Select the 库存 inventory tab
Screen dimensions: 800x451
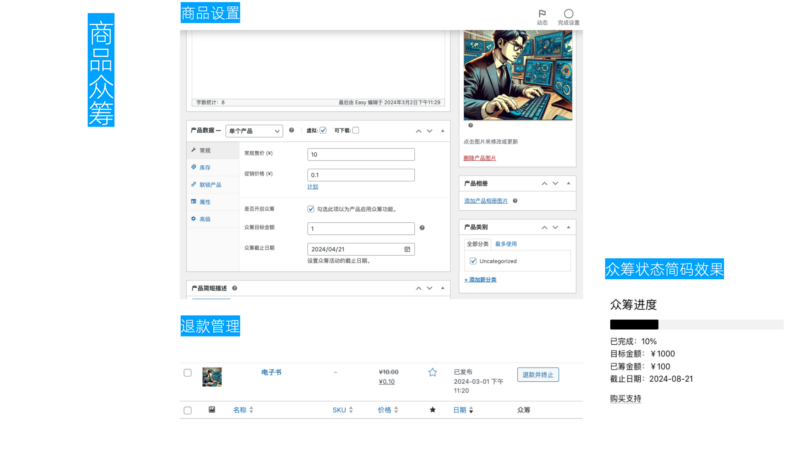213,167
